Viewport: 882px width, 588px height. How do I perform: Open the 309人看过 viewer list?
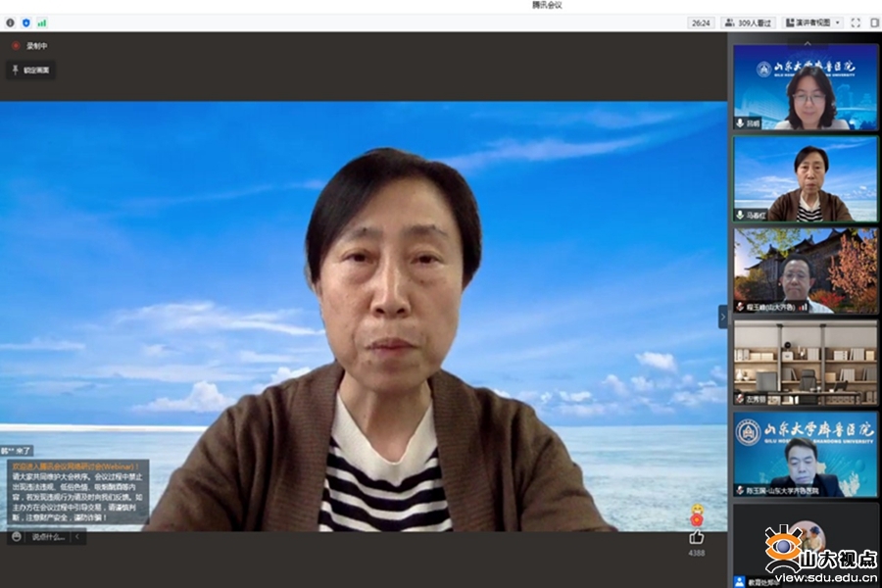749,23
